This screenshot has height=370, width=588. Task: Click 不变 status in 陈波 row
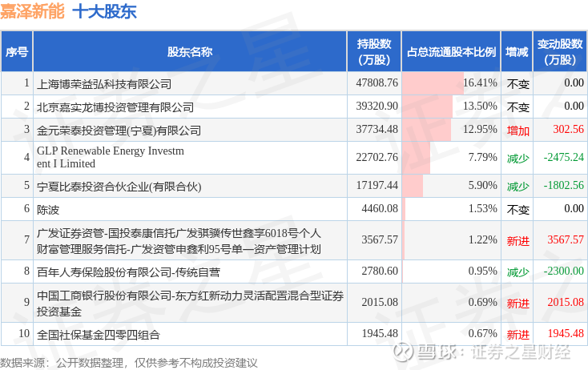(x=518, y=210)
